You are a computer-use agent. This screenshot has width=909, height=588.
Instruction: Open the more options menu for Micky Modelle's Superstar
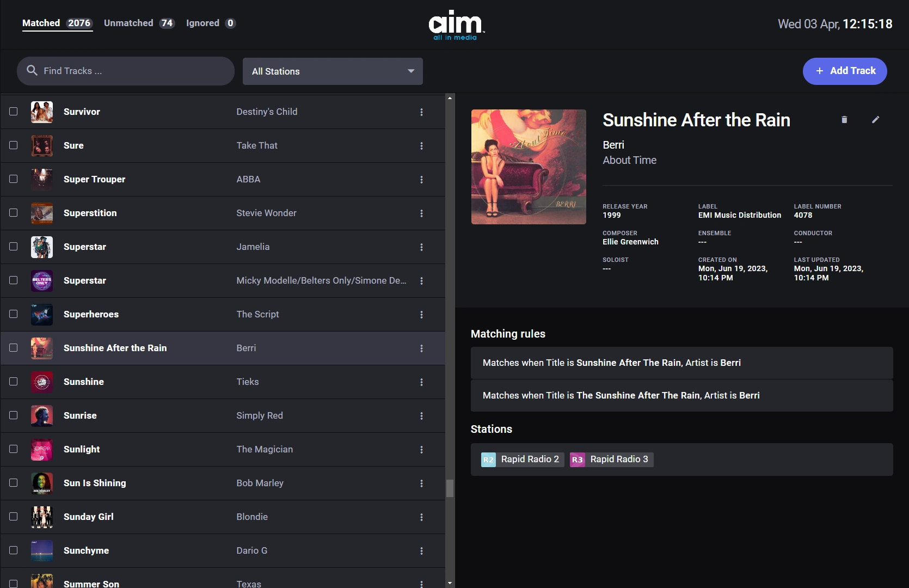click(421, 281)
